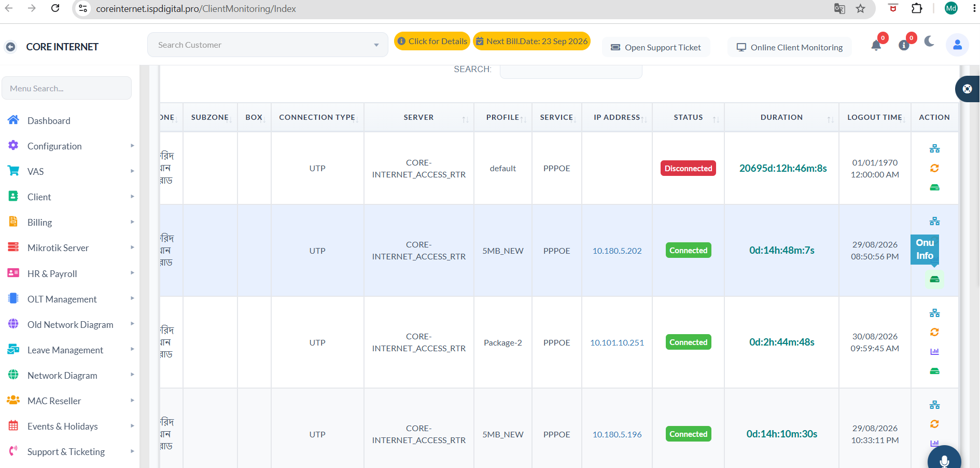Image resolution: width=980 pixels, height=468 pixels.
Task: Expand the MAC Reseller menu
Action: (71, 401)
